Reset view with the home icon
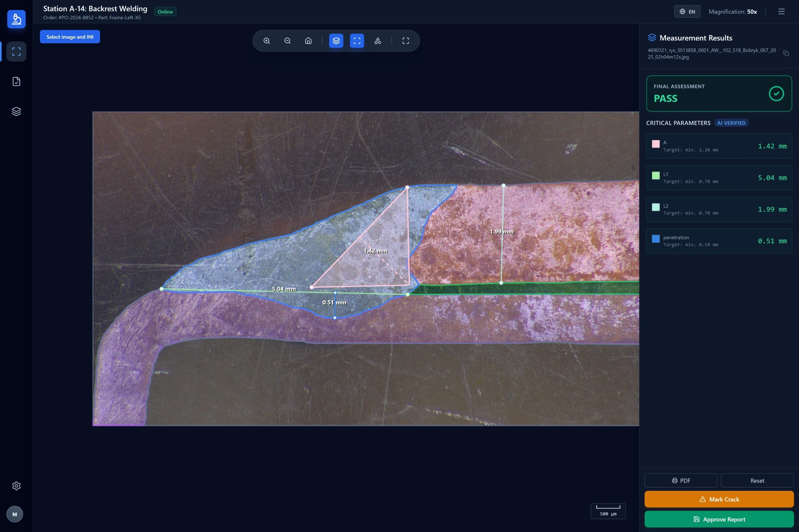799x532 pixels. 308,40
